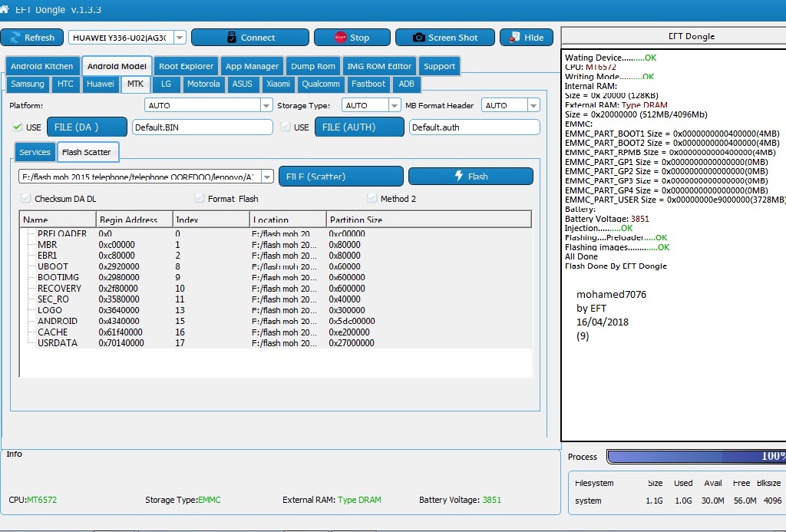
Task: Enable the Format Flash checkbox
Action: [199, 199]
